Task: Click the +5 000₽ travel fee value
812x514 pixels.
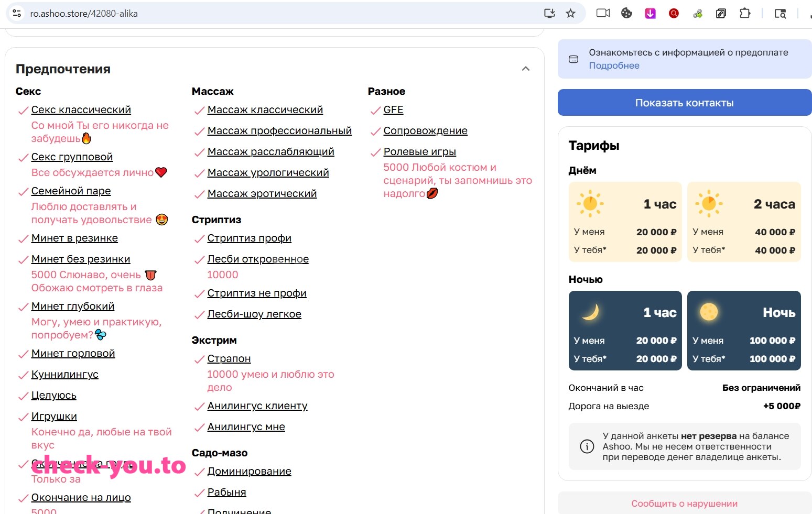Action: [782, 406]
